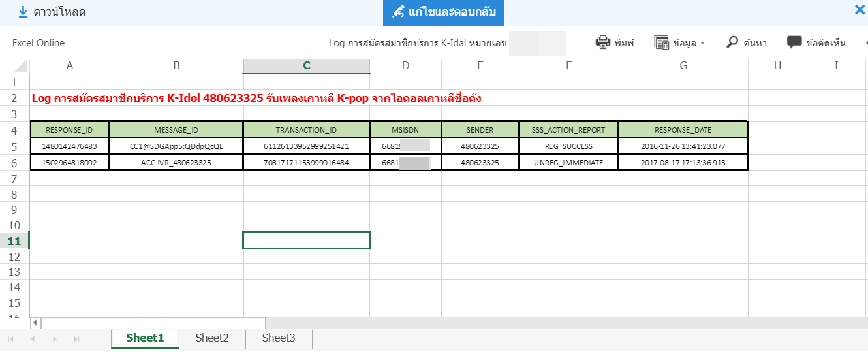This screenshot has width=868, height=354.
Task: Expand the ข้อมูล dropdown arrow
Action: click(702, 43)
